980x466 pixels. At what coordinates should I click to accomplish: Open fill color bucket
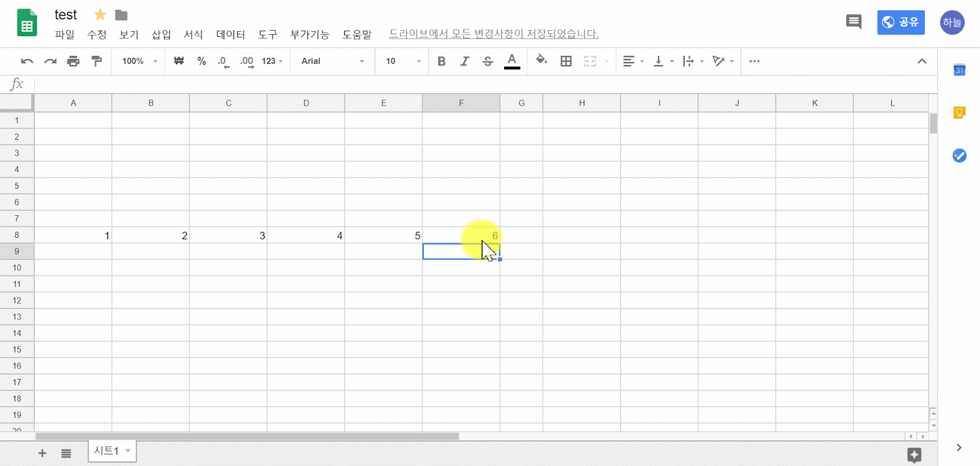[x=541, y=60]
